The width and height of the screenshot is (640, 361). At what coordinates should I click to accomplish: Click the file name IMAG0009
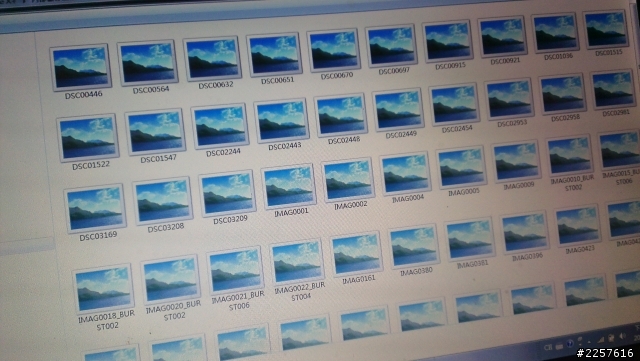click(518, 186)
